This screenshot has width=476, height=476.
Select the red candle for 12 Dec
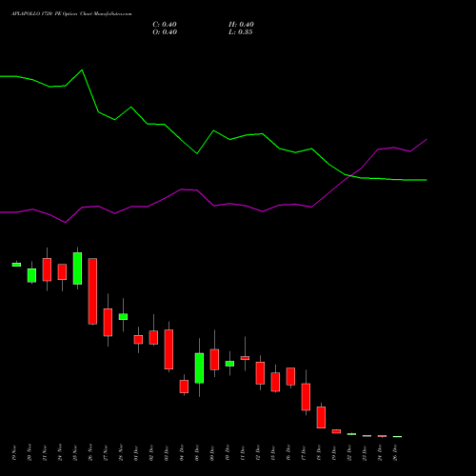(260, 373)
